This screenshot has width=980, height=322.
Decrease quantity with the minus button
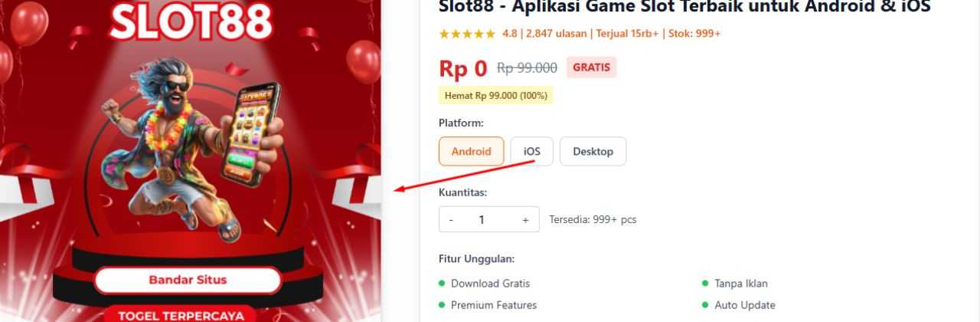pyautogui.click(x=451, y=219)
